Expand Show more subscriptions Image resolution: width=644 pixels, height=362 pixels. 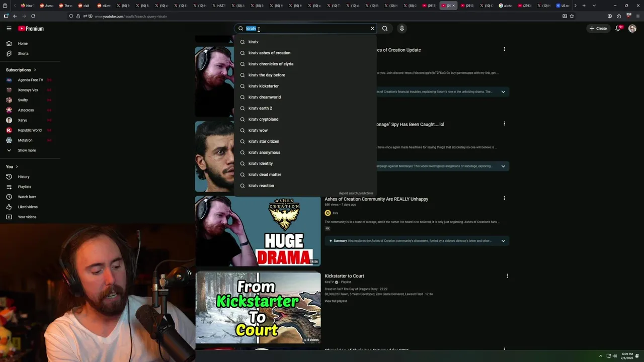pos(30,150)
